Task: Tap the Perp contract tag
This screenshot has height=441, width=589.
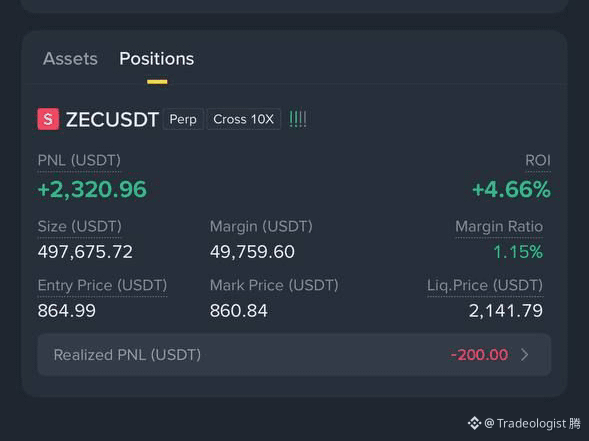Action: pyautogui.click(x=183, y=119)
